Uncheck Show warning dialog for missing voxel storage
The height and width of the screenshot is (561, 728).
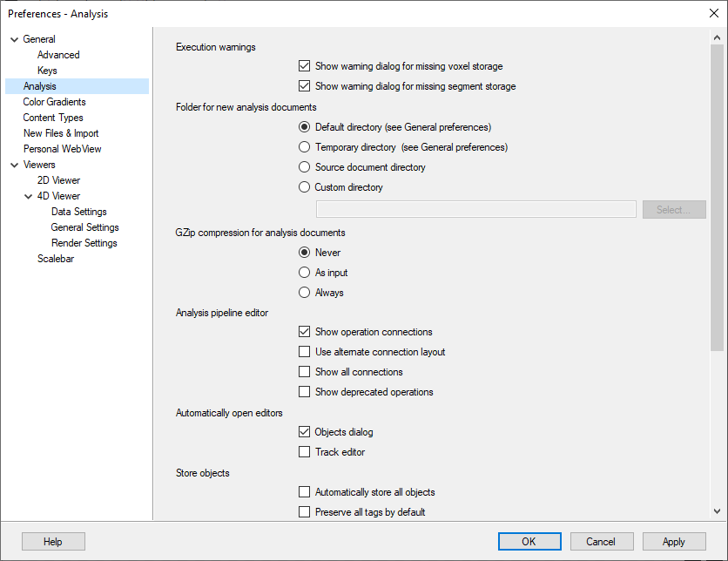point(305,65)
